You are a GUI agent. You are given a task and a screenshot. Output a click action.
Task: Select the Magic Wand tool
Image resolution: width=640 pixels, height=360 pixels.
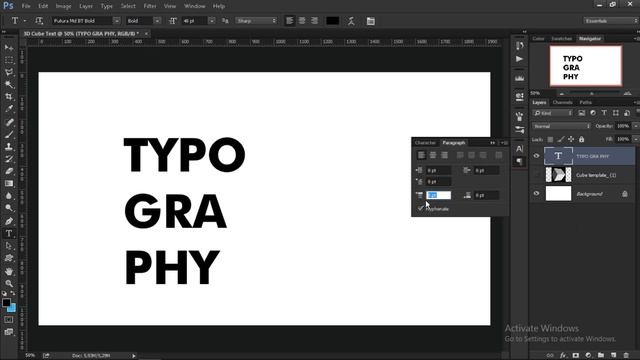tap(9, 84)
